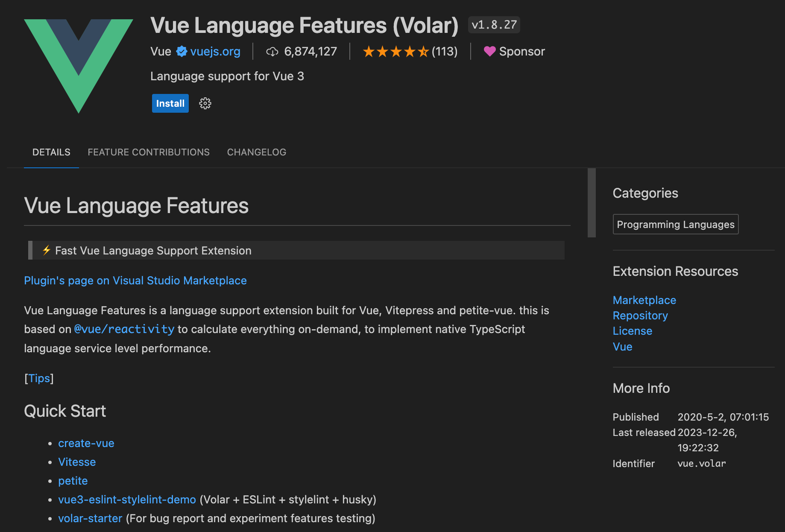
Task: Click the Categories heading
Action: coord(645,193)
